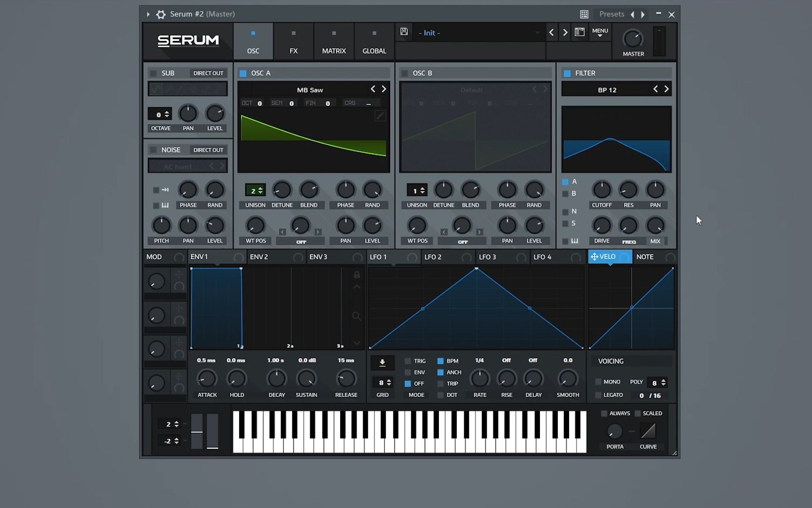
Task: Toggle LFO BPM sync checkbox
Action: (440, 361)
